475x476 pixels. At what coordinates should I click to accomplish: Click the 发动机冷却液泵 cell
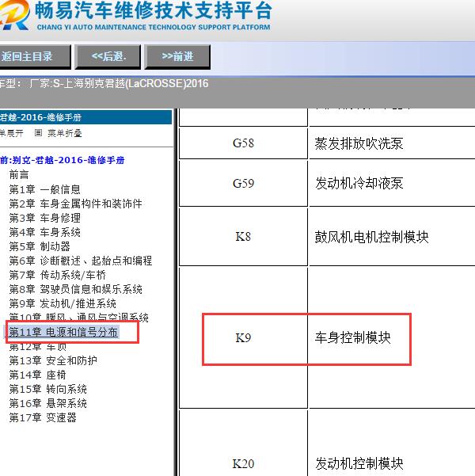[x=392, y=183]
